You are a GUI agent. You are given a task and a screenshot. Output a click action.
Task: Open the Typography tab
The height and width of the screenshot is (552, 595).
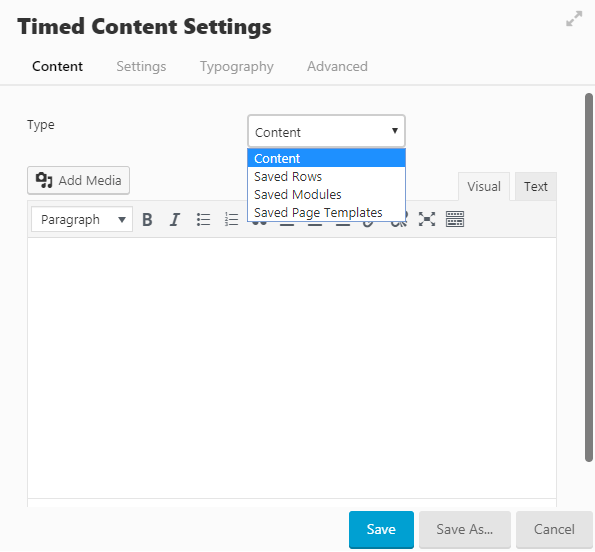coord(237,66)
